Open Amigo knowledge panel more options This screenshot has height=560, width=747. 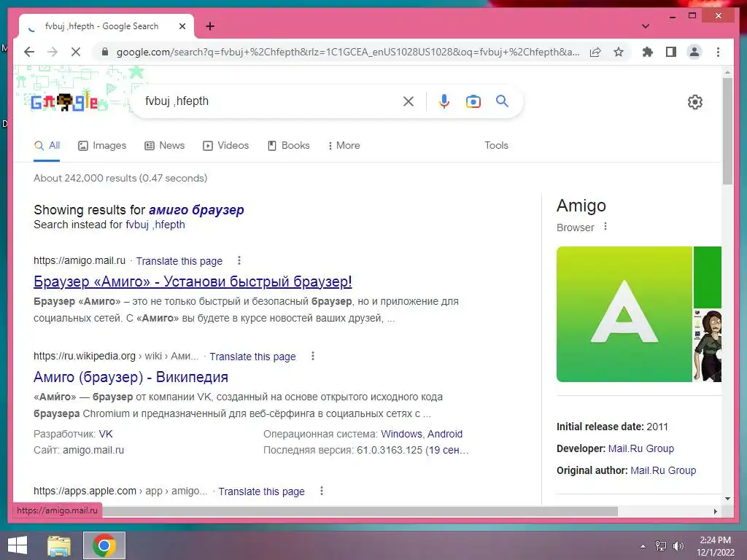(x=605, y=227)
